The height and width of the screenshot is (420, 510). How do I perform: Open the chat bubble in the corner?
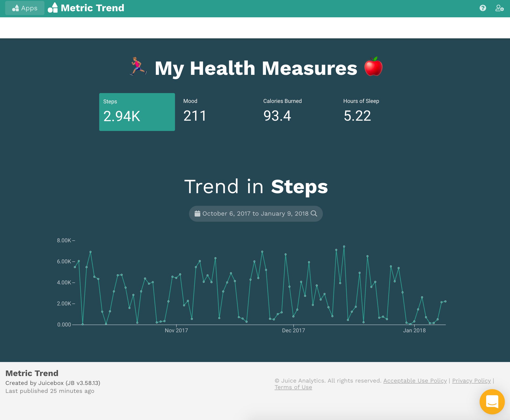(492, 402)
